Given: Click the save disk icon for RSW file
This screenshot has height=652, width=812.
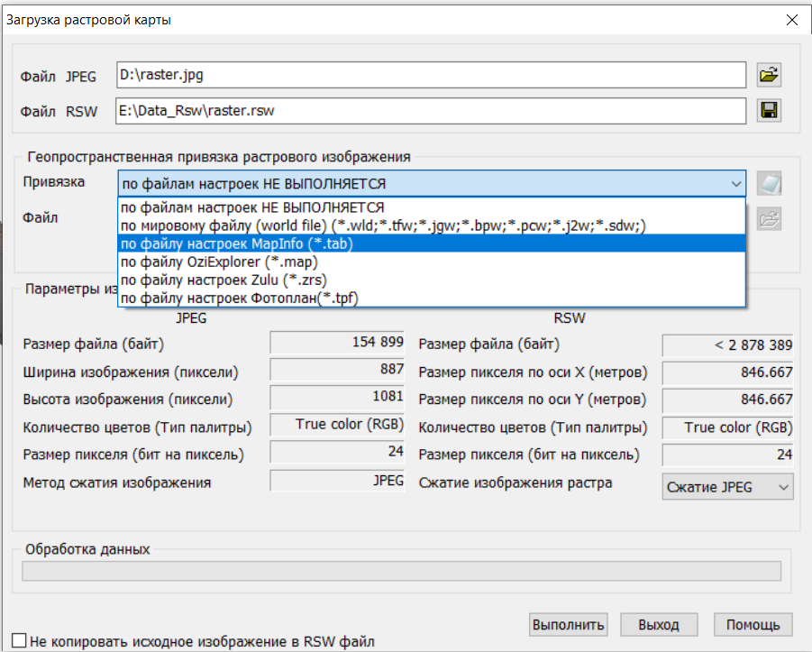Looking at the screenshot, I should tap(769, 111).
